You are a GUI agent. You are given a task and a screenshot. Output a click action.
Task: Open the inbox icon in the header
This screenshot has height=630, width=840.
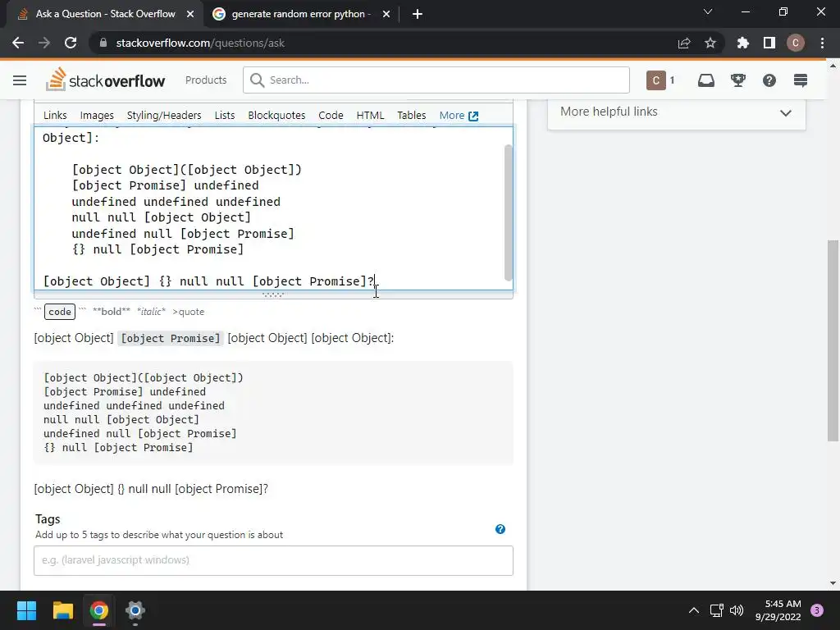(x=706, y=80)
